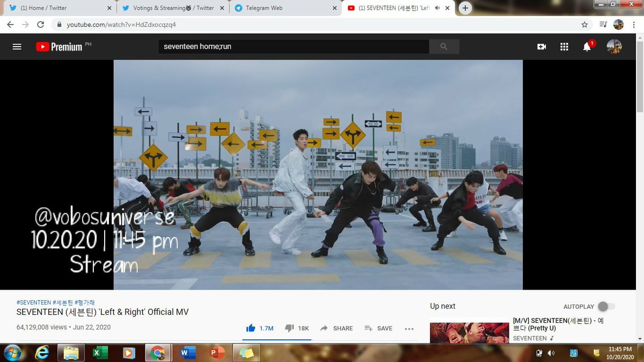644x362 pixels.
Task: Open a new Chrome tab
Action: (x=465, y=8)
